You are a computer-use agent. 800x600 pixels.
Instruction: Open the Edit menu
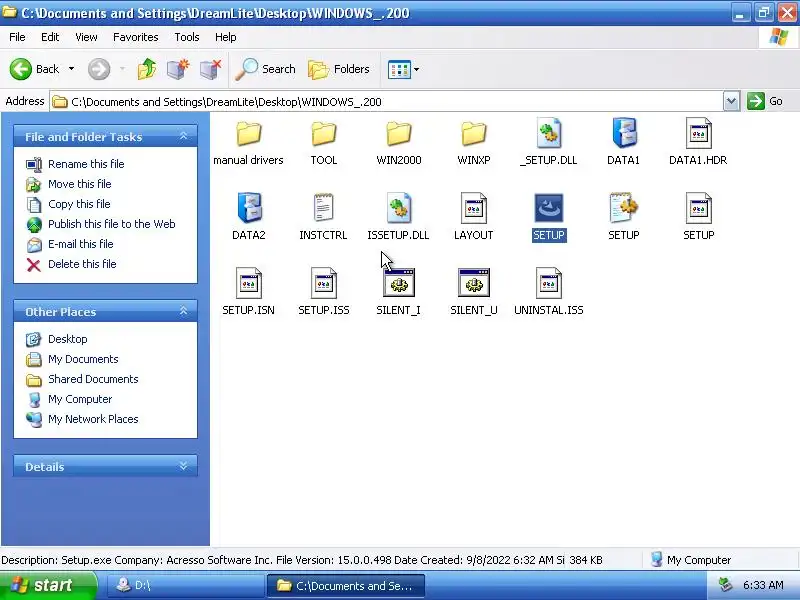[50, 37]
